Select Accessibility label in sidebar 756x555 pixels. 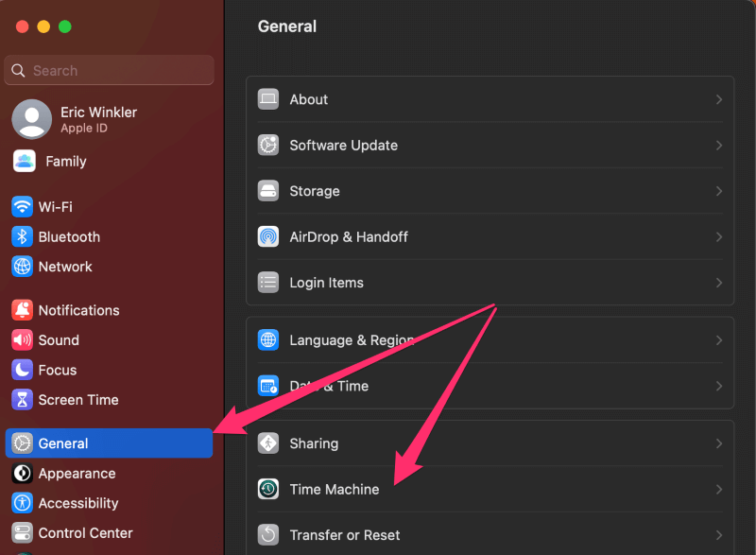point(78,503)
